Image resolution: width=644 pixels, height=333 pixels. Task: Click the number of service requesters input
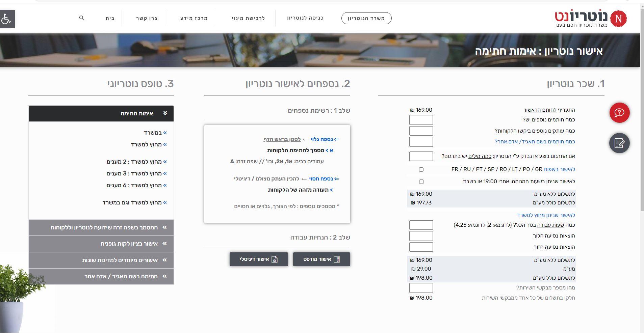click(x=421, y=288)
